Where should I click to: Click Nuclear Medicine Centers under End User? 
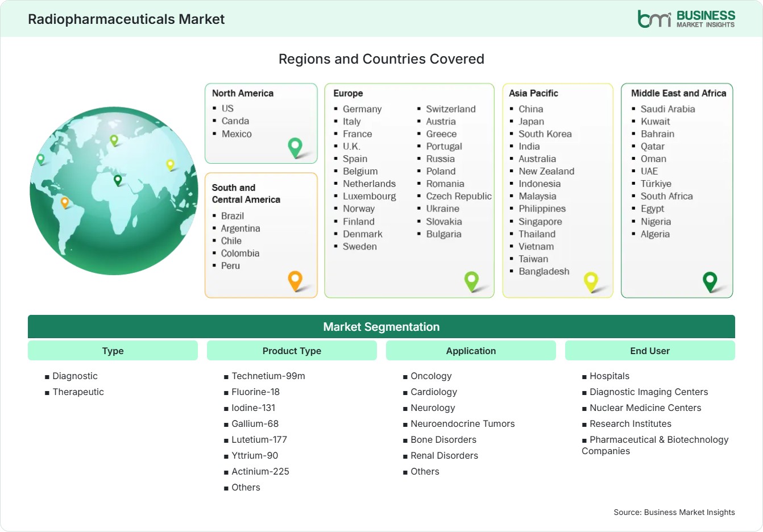645,408
